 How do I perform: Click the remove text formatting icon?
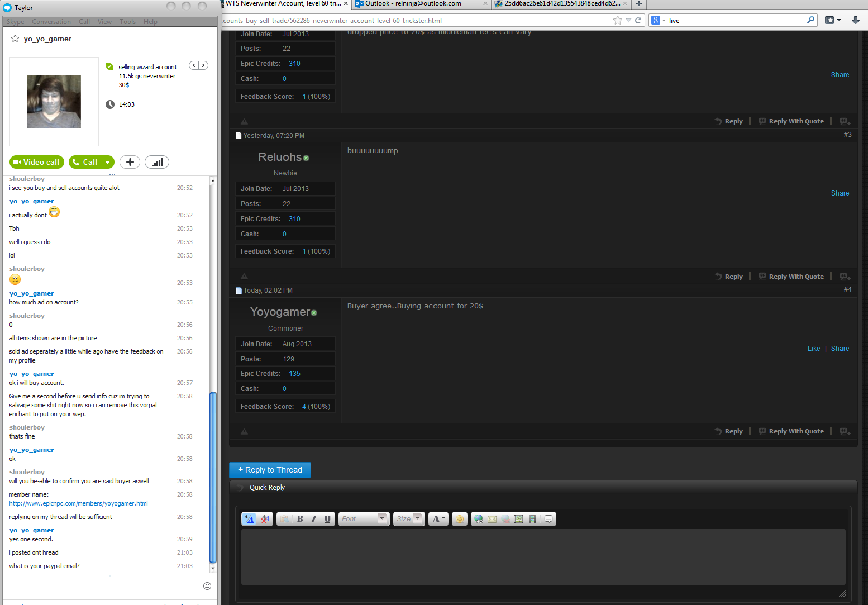[265, 519]
